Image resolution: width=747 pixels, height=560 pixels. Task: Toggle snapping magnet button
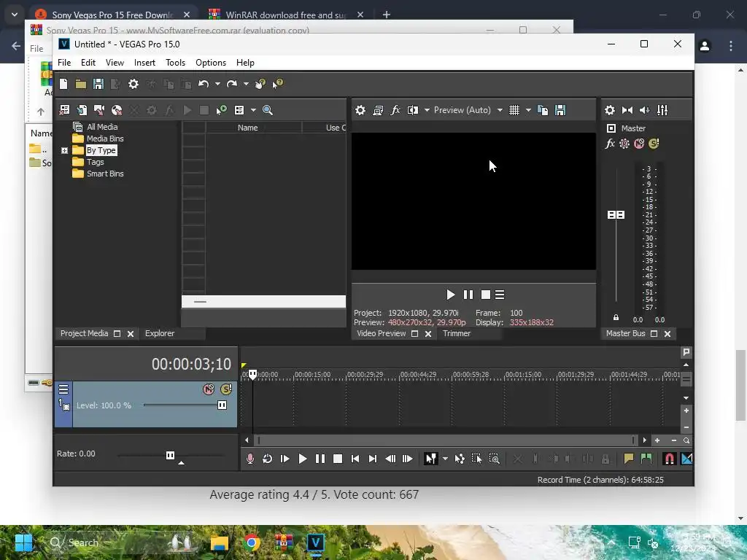coord(670,459)
